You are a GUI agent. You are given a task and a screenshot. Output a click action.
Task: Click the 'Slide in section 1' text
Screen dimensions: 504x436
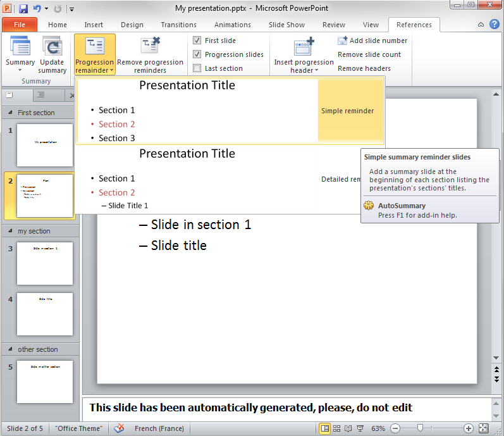201,225
